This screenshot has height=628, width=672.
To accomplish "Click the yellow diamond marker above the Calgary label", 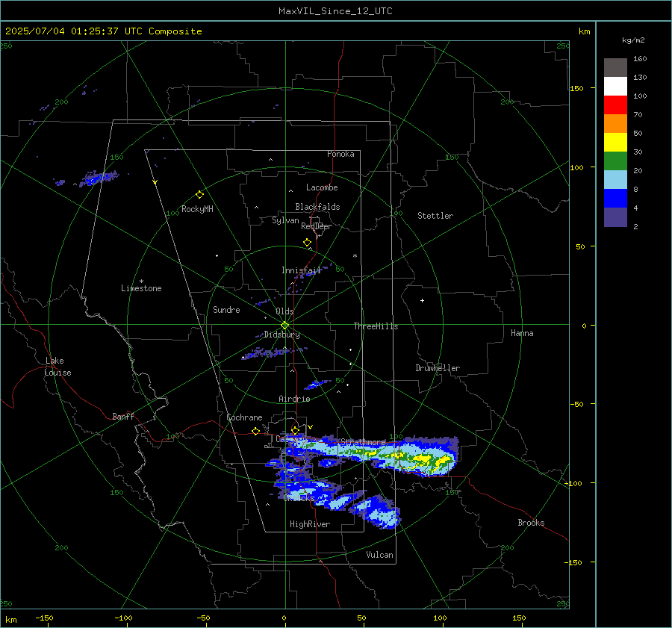I will coord(295,430).
